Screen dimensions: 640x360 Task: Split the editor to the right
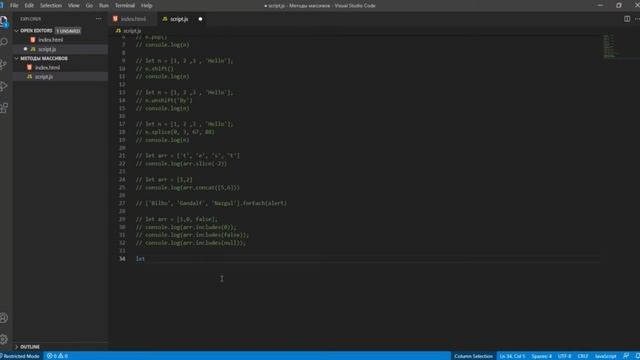pos(627,19)
